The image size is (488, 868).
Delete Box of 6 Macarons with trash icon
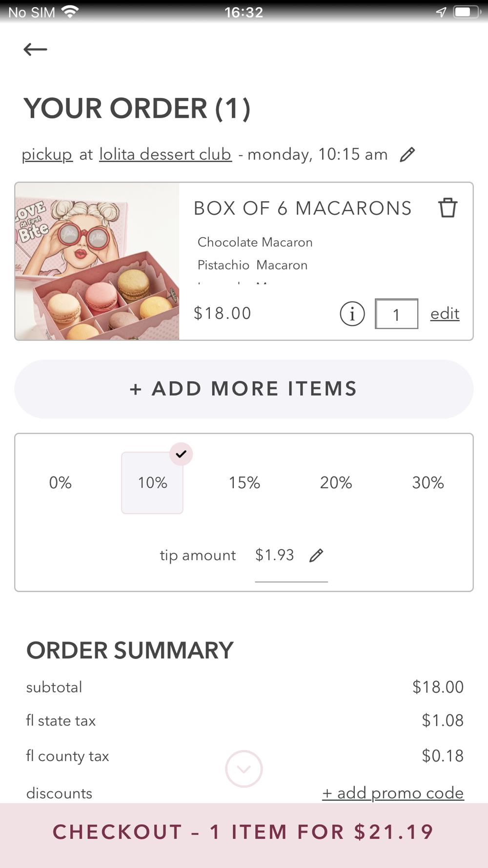tap(447, 208)
